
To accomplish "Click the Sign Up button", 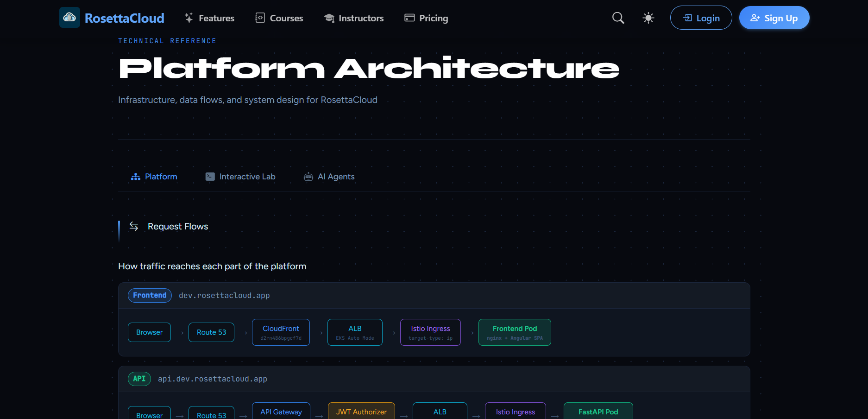I will point(774,18).
